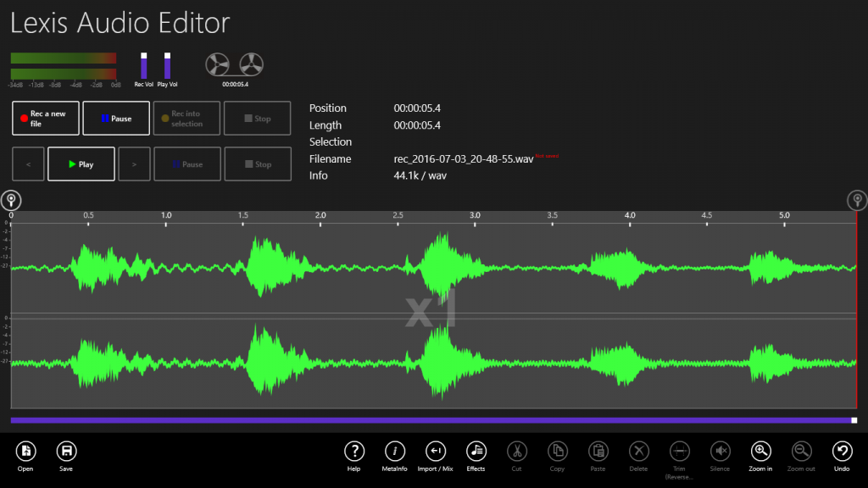868x488 pixels.
Task: Apply Silence to the audio
Action: pyautogui.click(x=720, y=450)
